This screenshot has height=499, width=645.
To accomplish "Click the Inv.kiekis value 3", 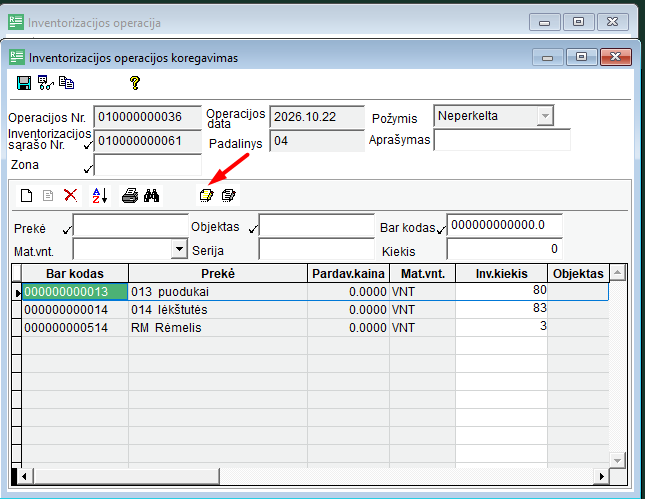I will pyautogui.click(x=501, y=328).
